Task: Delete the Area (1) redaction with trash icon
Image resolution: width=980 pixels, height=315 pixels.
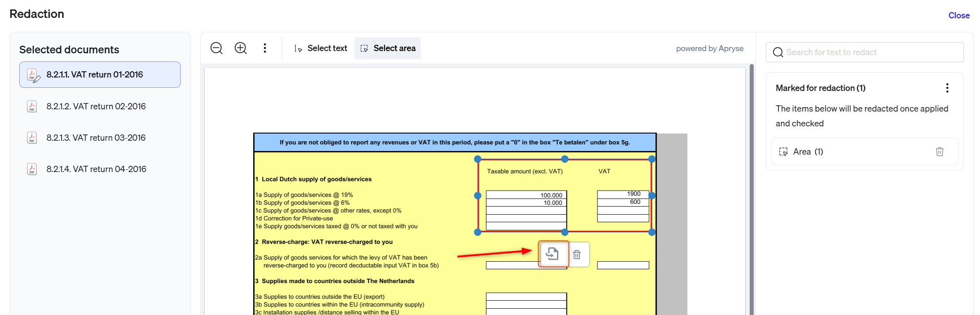Action: [940, 151]
